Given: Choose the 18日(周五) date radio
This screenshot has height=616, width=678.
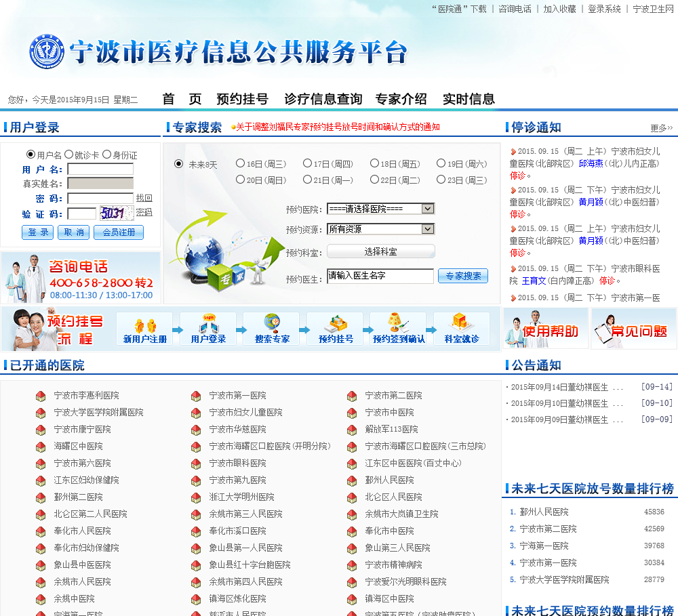Looking at the screenshot, I should coord(374,163).
